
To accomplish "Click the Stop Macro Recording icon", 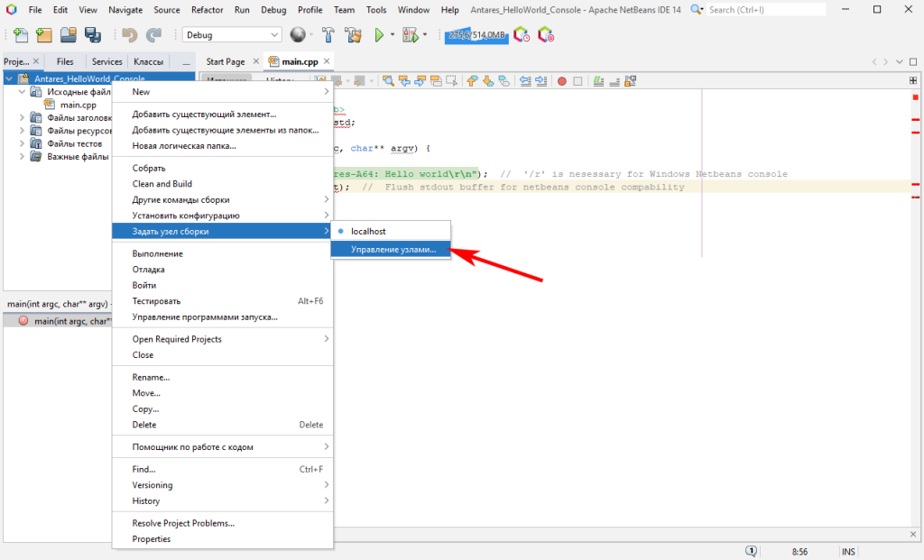I will pyautogui.click(x=577, y=81).
